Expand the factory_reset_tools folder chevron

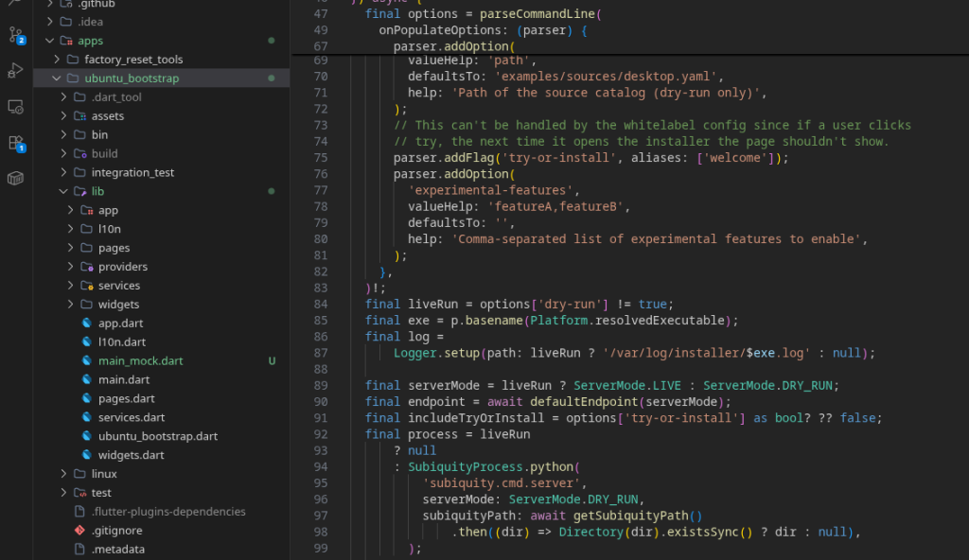tap(56, 60)
